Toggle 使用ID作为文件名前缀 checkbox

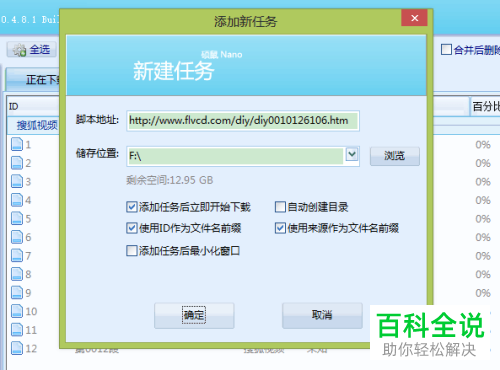[132, 228]
